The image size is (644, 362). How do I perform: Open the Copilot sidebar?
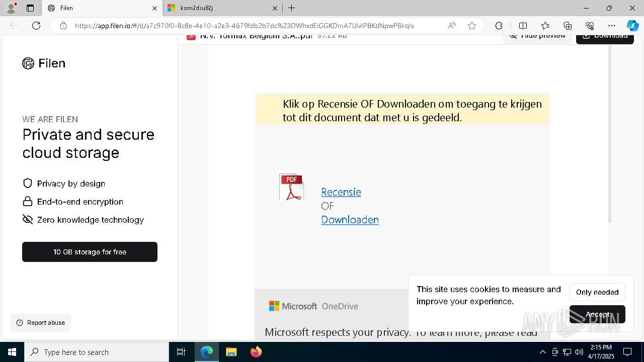tap(632, 26)
